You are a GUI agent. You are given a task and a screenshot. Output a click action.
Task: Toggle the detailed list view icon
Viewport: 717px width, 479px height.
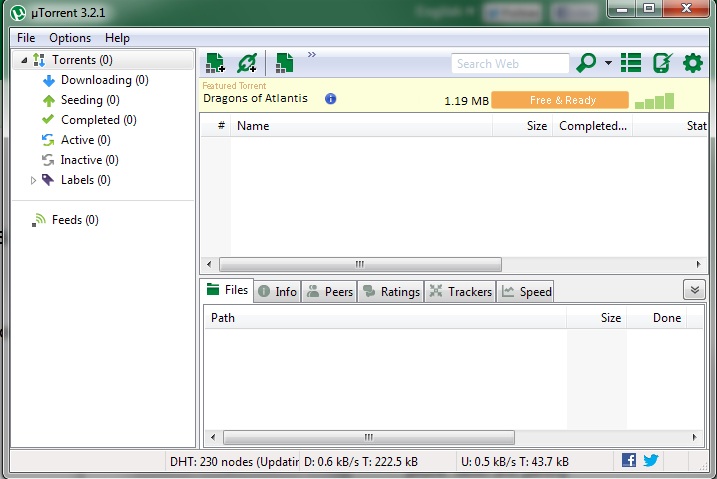pyautogui.click(x=631, y=63)
